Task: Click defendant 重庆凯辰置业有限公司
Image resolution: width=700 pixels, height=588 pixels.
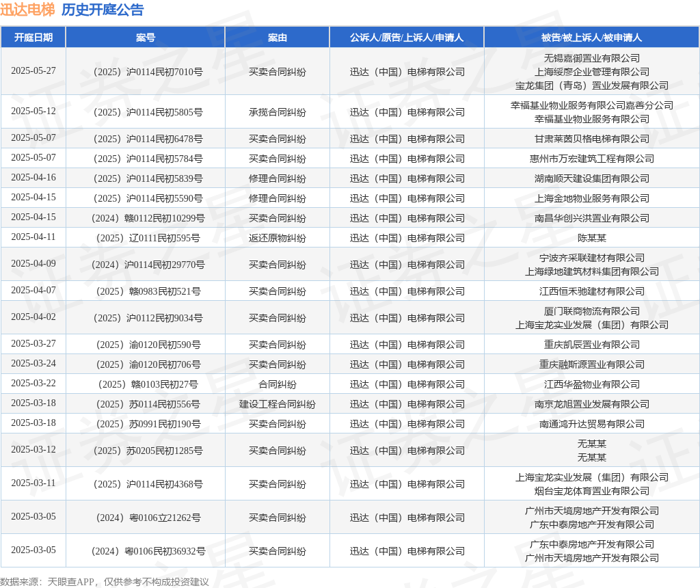Action: (591, 345)
